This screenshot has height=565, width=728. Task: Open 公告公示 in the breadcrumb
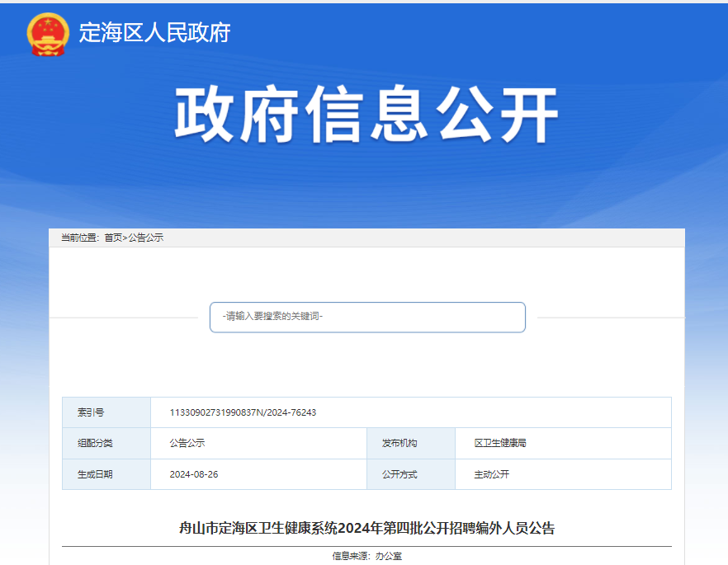click(146, 238)
